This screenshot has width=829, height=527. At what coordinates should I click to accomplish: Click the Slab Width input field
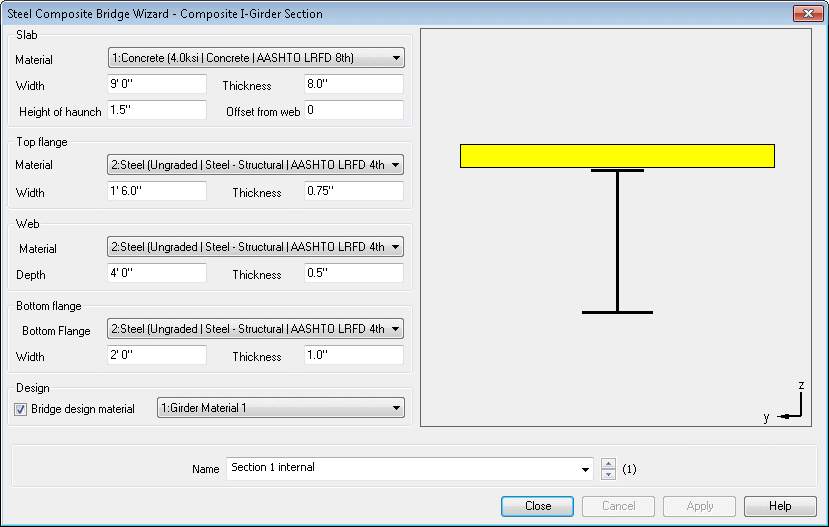(x=156, y=85)
